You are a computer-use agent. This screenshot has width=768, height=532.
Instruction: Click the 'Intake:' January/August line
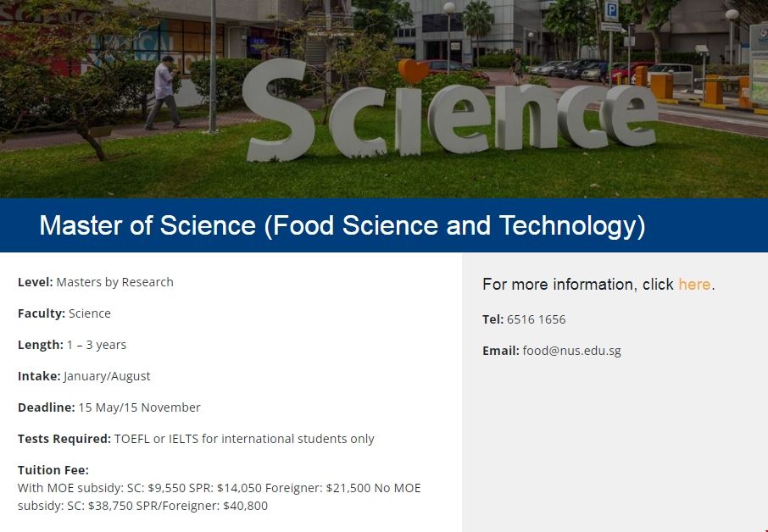click(84, 376)
